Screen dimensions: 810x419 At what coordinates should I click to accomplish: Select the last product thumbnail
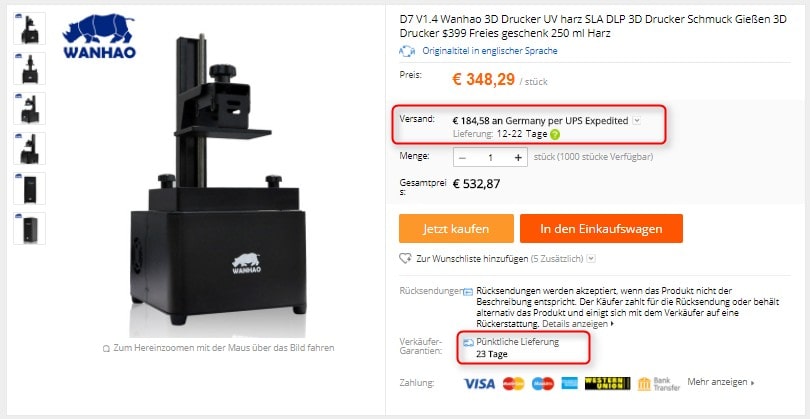(x=29, y=228)
